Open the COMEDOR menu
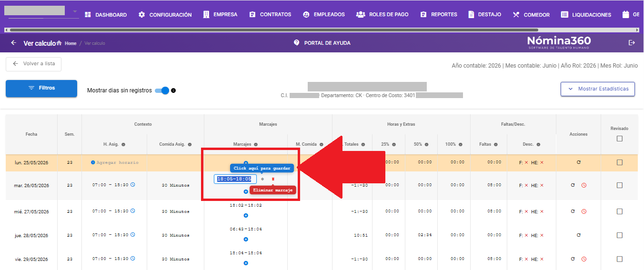 [x=531, y=15]
